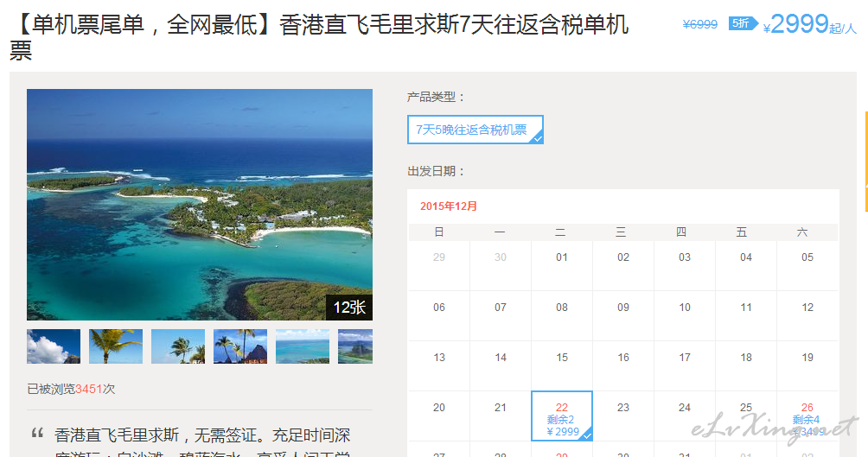Screen dimensions: 868x457
Task: Click calendar date 23
Action: point(623,407)
